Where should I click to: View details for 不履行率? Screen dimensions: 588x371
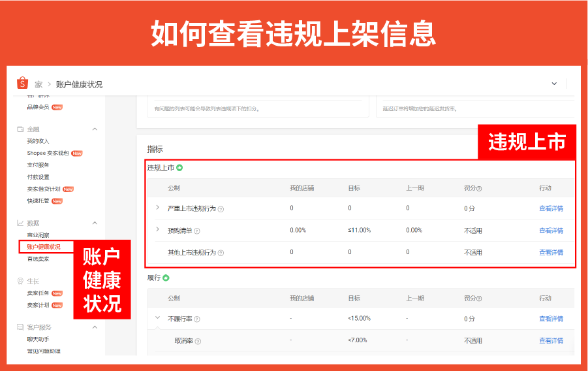(551, 319)
